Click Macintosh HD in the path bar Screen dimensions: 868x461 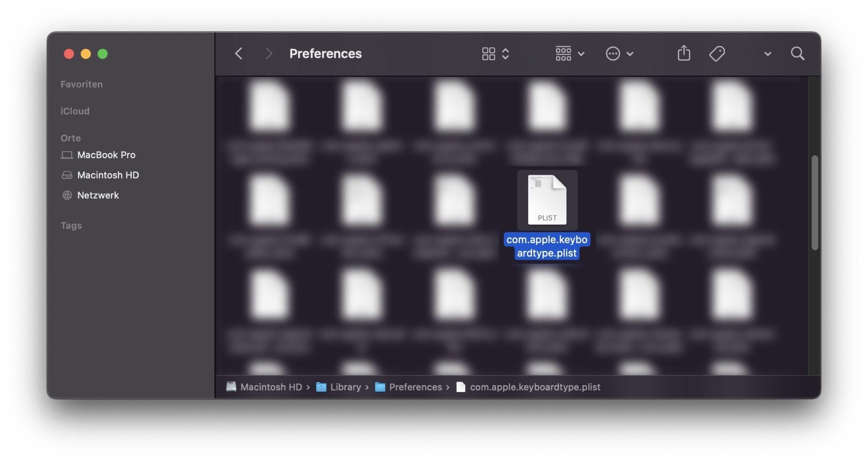coord(271,387)
